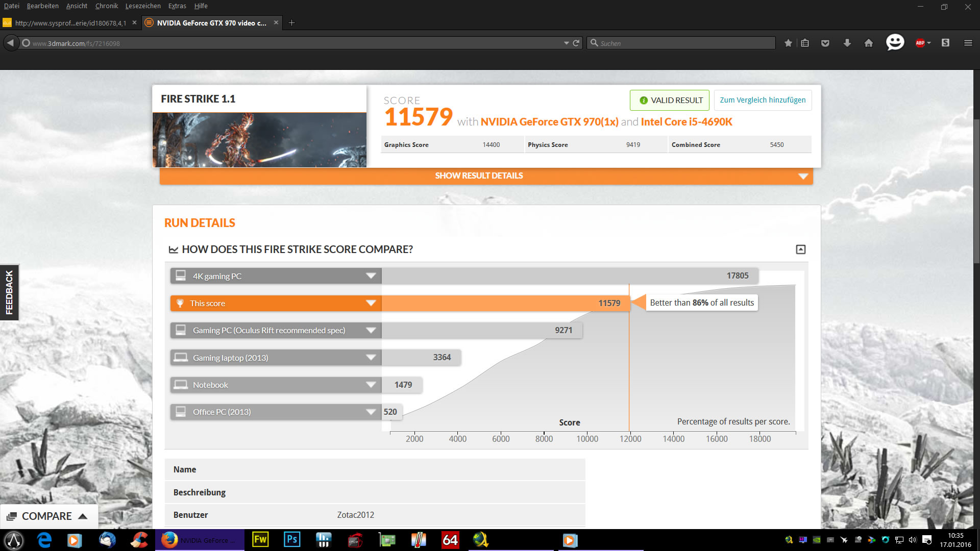Open the Pocket save icon

[825, 43]
